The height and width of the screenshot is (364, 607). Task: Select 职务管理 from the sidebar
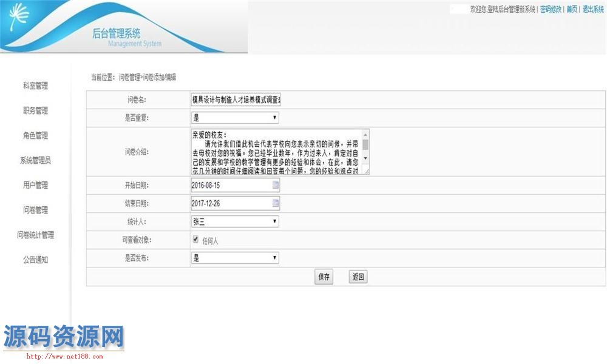(x=35, y=110)
